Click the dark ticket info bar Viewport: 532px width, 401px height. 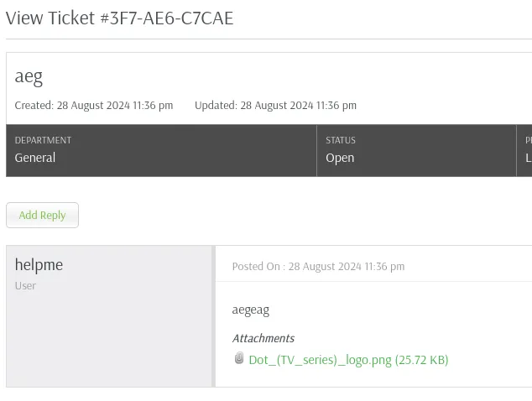pos(269,151)
